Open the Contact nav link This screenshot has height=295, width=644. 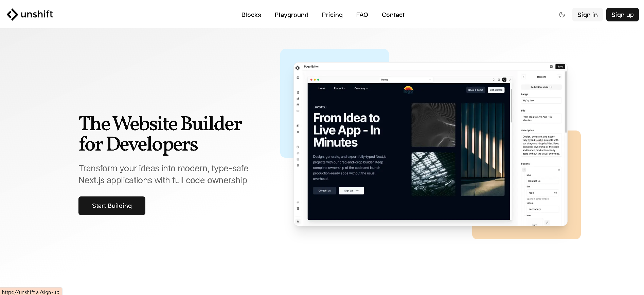[x=393, y=15]
